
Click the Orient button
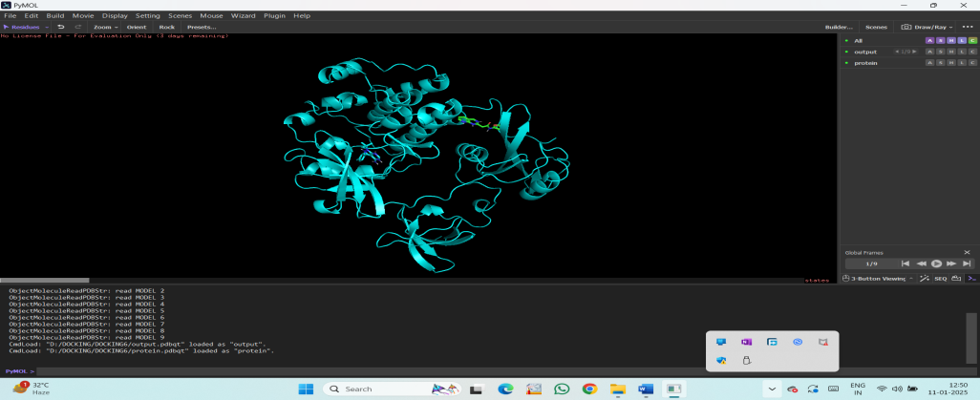coord(137,27)
